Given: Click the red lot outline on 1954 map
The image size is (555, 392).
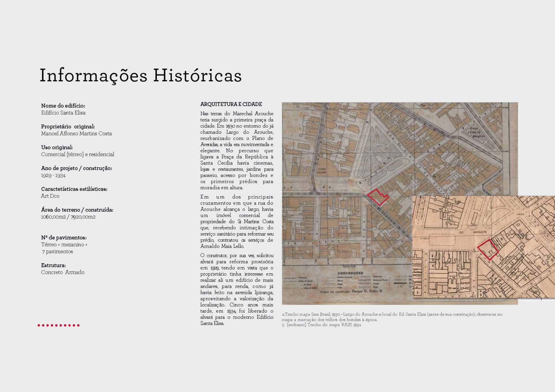Looking at the screenshot, I should click(488, 250).
